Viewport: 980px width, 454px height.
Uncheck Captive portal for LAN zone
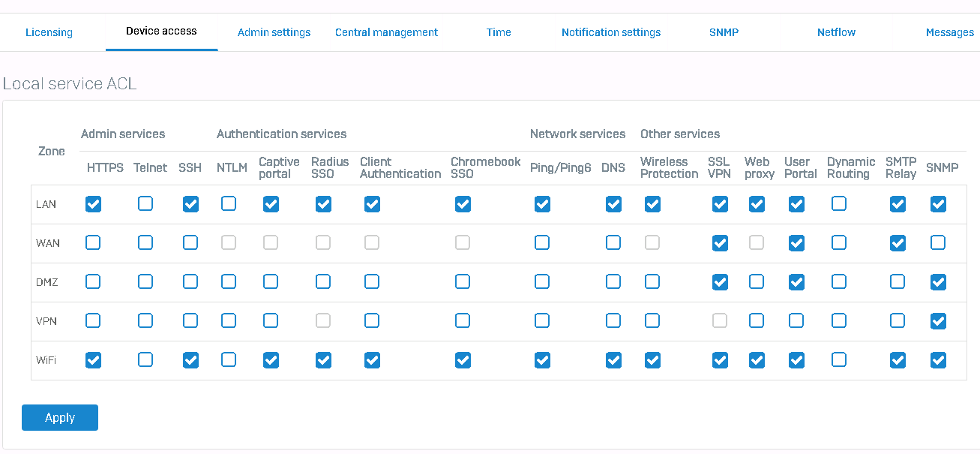click(x=271, y=204)
